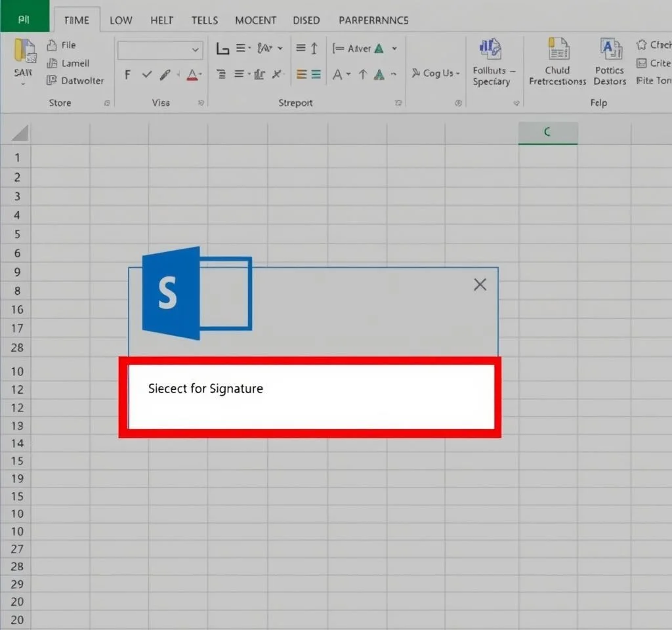Click the Crite item icon
This screenshot has width=672, height=630.
[641, 64]
